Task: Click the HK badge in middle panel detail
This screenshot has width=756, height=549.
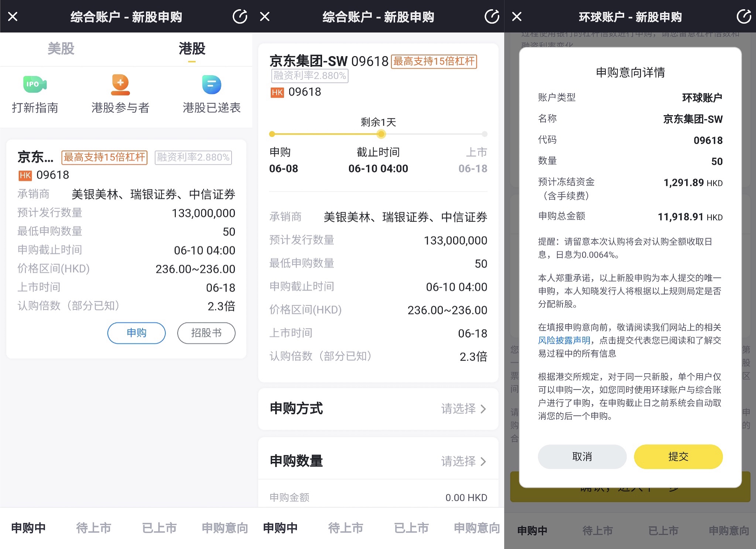Action: (277, 92)
